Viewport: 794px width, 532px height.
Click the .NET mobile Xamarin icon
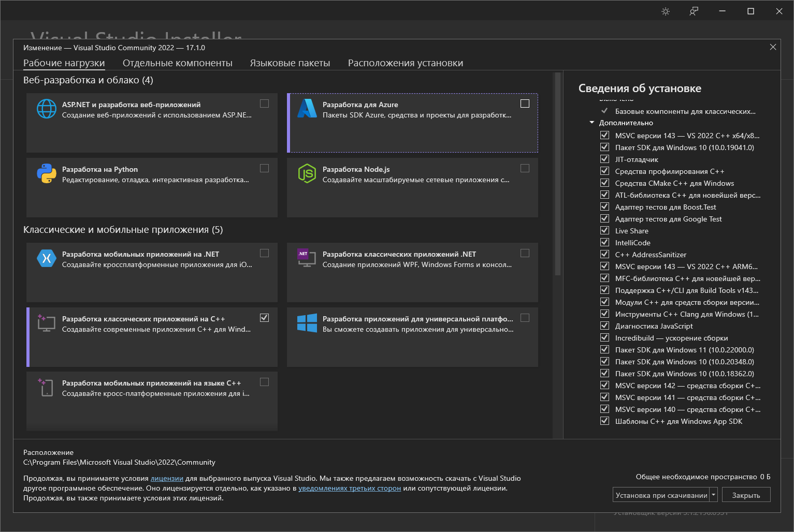(47, 258)
